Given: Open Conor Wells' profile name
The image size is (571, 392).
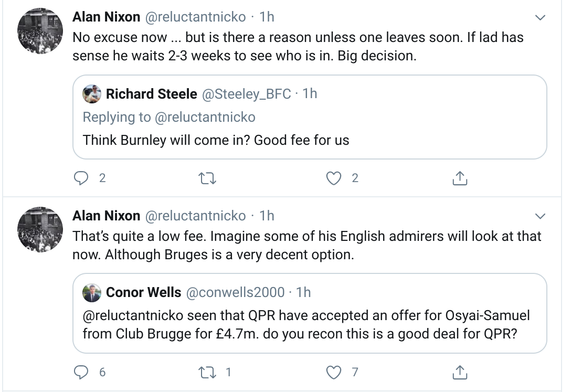Looking at the screenshot, I should (143, 292).
